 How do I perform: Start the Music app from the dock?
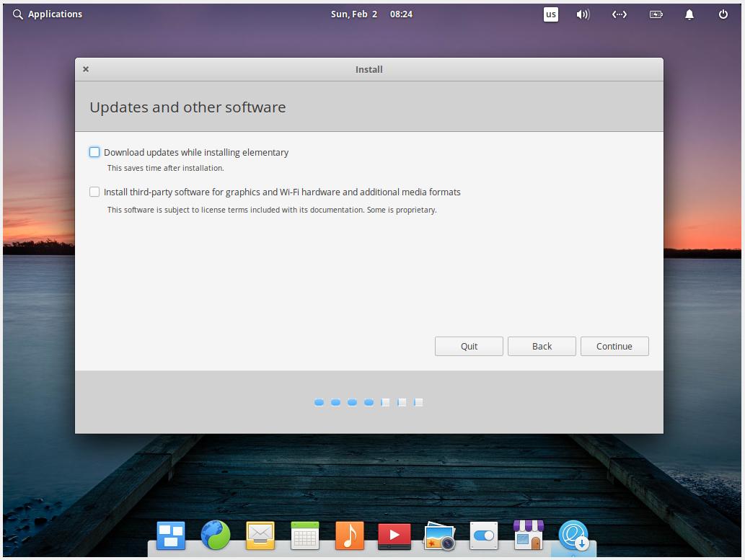[350, 535]
